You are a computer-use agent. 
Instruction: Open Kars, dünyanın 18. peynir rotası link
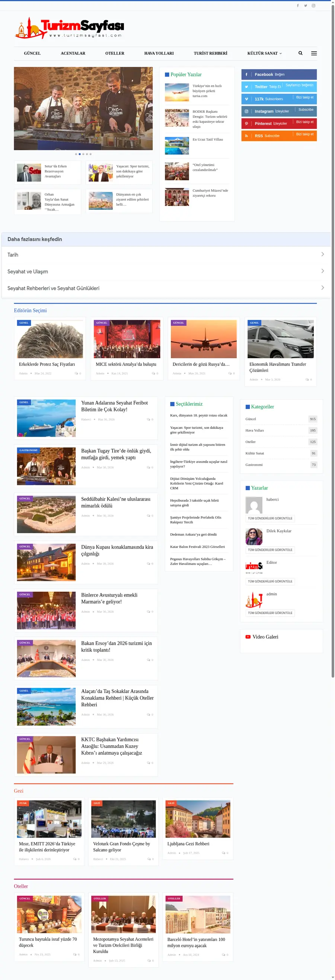pos(199,415)
